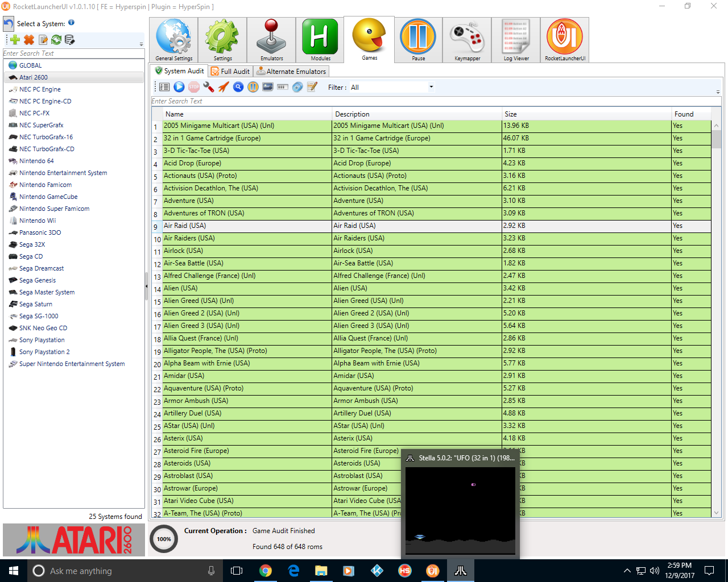Click the info icon beside Select a System
This screenshot has width=728, height=582.
(x=71, y=23)
